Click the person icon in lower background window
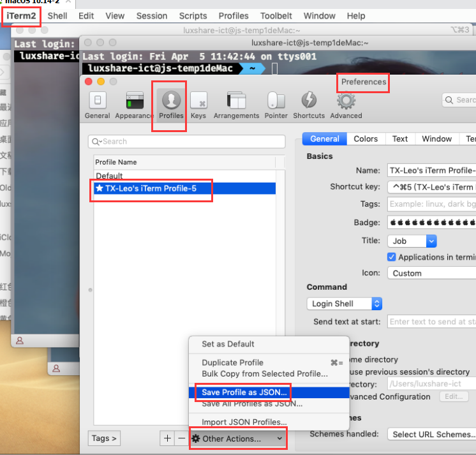476x455 pixels. pyautogui.click(x=56, y=368)
